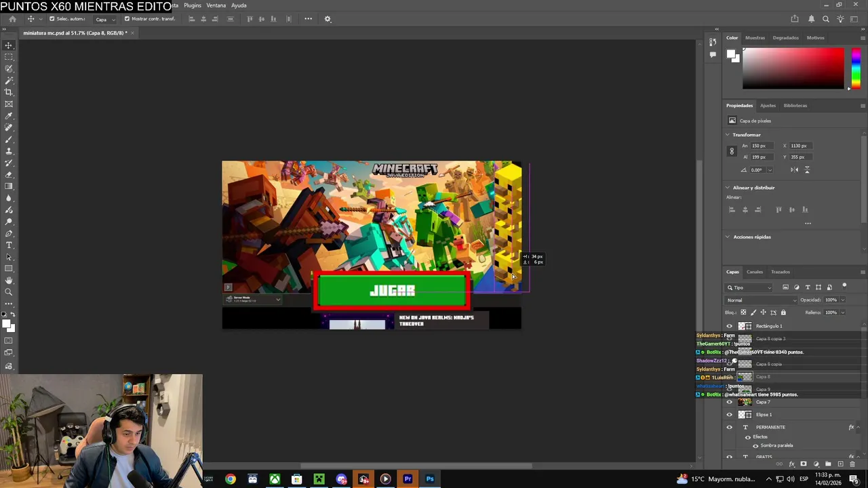Select the Eraser tool
The height and width of the screenshot is (488, 868).
click(x=9, y=175)
